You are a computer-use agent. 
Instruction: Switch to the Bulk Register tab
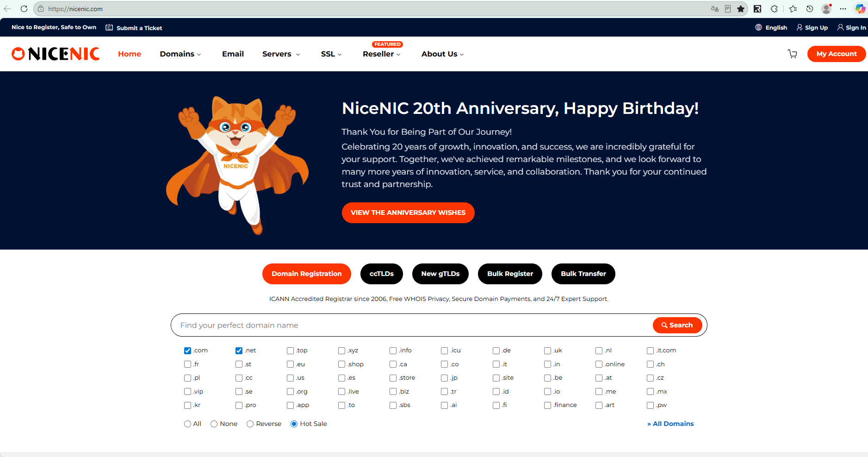coord(510,274)
